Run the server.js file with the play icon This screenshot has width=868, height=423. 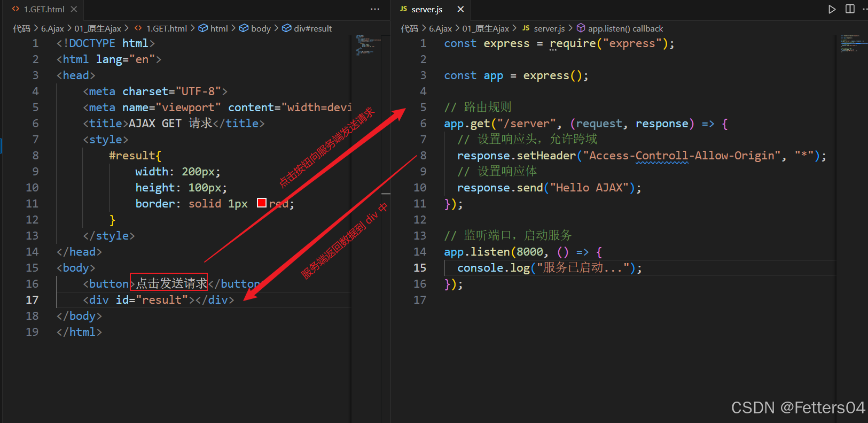click(832, 9)
